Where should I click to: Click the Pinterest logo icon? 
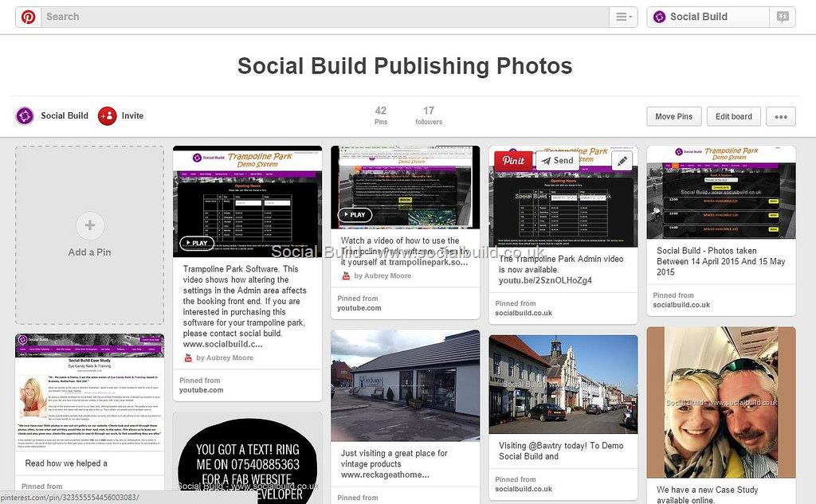(28, 17)
